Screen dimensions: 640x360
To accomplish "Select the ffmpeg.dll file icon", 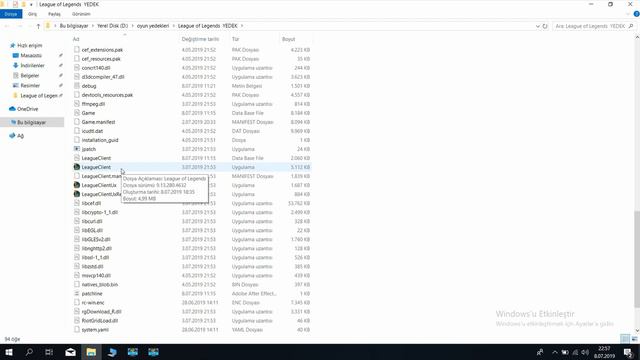I will (x=77, y=104).
